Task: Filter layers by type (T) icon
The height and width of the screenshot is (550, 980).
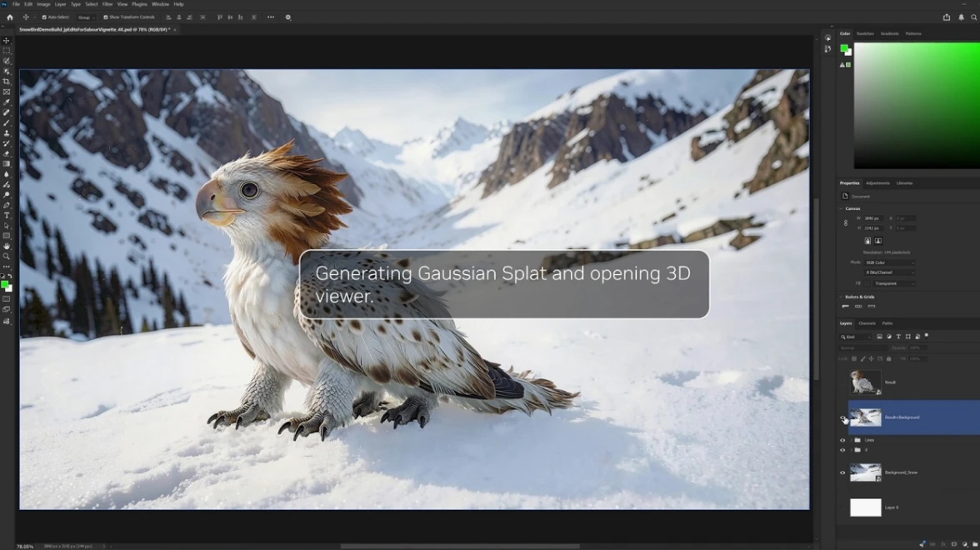Action: [898, 337]
